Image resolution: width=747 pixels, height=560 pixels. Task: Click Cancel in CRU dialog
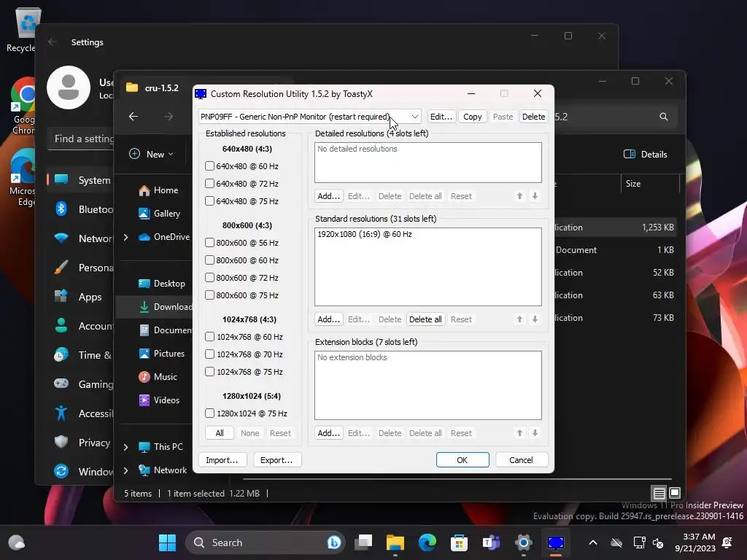coord(521,460)
